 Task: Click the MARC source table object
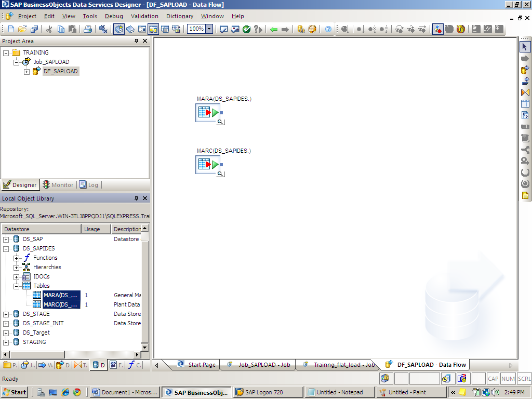(208, 165)
